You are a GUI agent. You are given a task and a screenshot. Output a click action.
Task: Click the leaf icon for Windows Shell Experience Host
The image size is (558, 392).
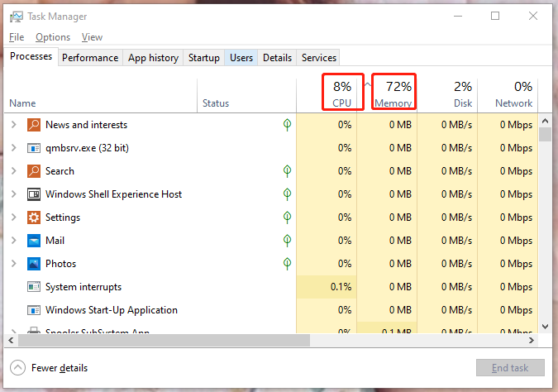tap(287, 194)
